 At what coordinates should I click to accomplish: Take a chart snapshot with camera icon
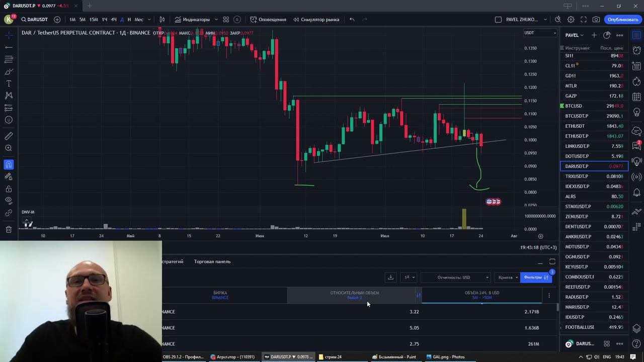pos(596,20)
